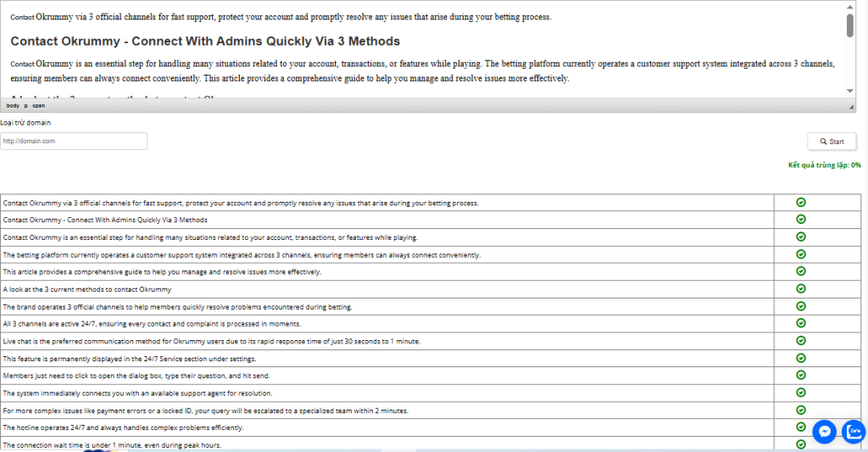868x452 pixels.
Task: Click the check icon for 'Members just need to click' row
Action: 801,375
